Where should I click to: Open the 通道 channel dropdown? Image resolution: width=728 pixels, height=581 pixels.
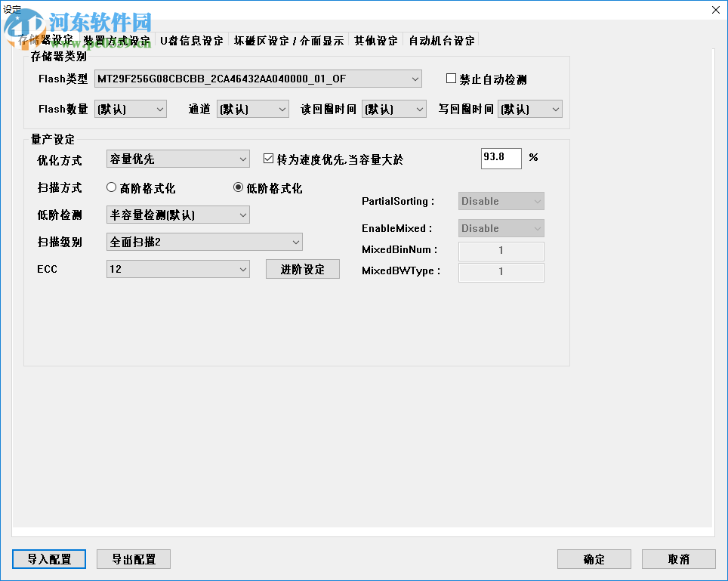point(282,108)
